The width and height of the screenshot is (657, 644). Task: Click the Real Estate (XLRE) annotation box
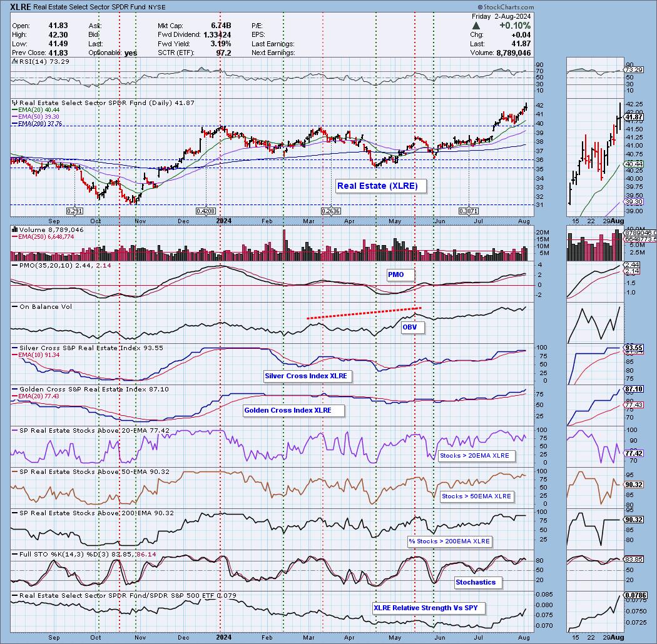tap(381, 186)
